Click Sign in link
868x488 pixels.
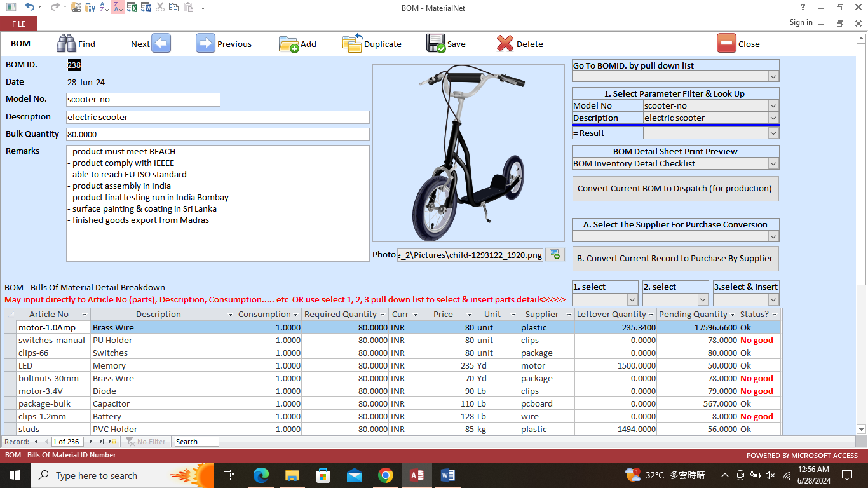(801, 22)
